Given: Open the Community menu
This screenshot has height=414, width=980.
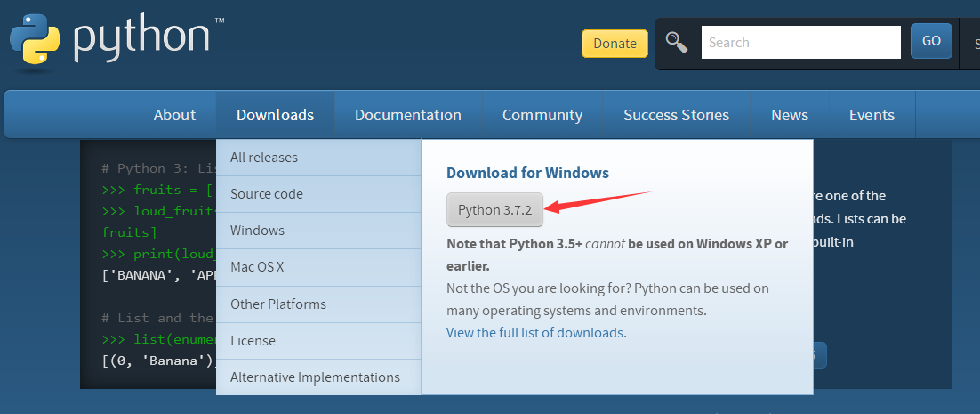Looking at the screenshot, I should (542, 115).
